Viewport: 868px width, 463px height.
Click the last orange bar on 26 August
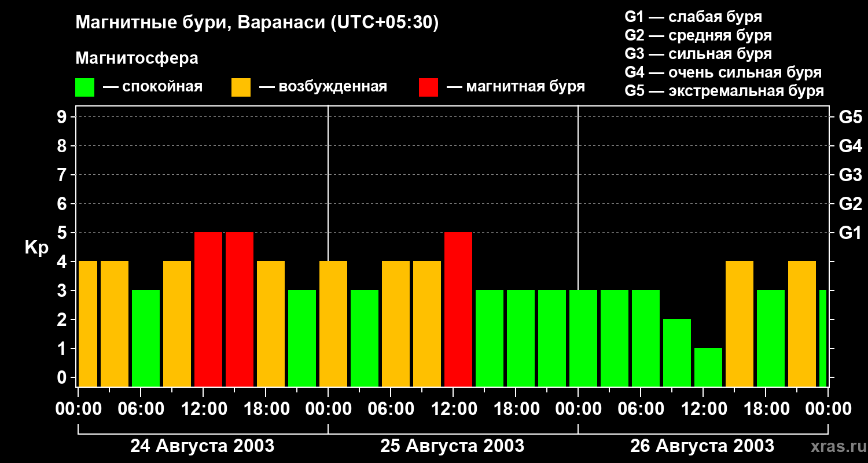(802, 324)
